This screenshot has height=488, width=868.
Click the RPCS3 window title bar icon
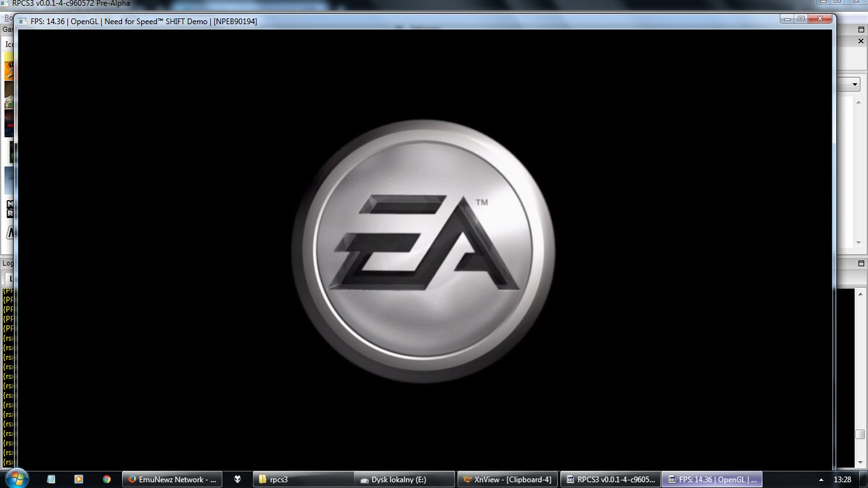[x=6, y=3]
